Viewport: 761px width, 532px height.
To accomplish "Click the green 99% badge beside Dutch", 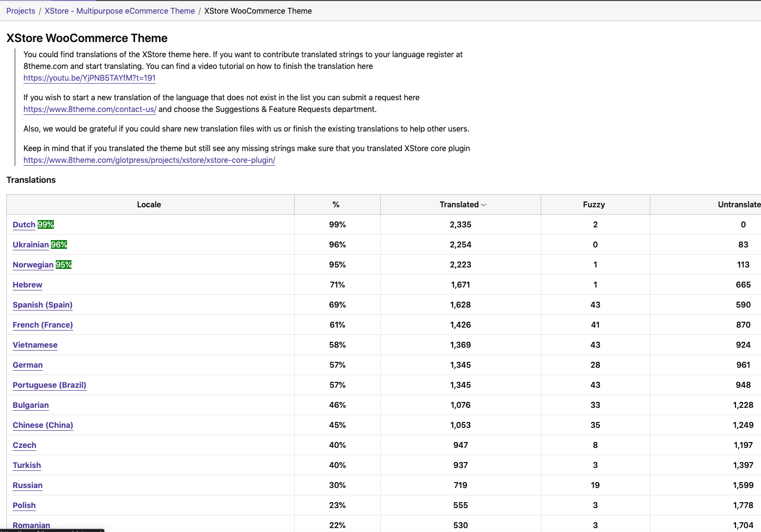I will 46,224.
